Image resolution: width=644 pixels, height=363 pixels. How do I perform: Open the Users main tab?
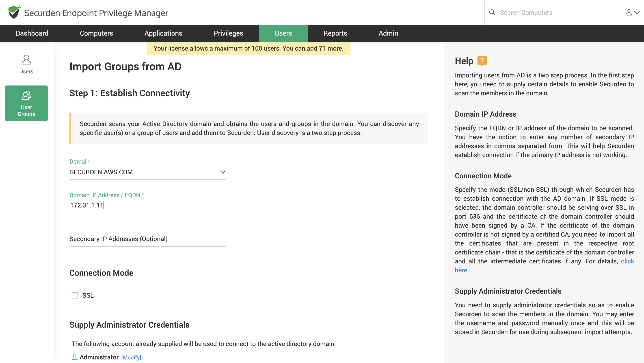pos(283,33)
